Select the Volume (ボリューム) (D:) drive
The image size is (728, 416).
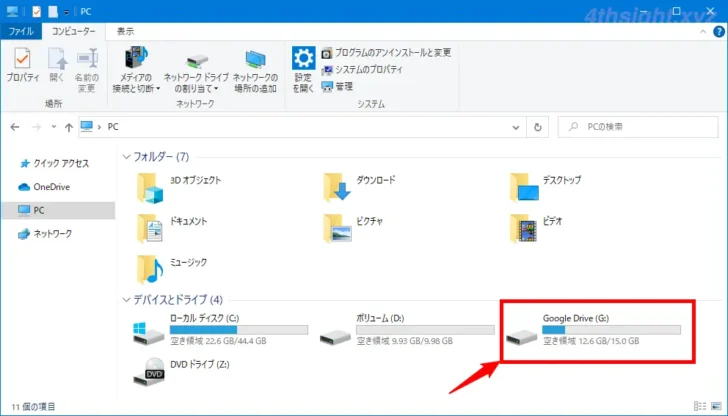(407, 330)
